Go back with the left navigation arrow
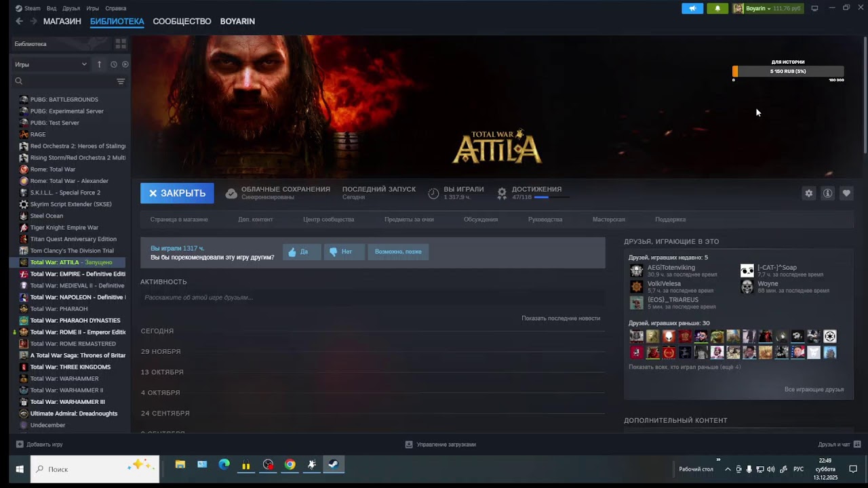This screenshot has width=868, height=488. (19, 21)
